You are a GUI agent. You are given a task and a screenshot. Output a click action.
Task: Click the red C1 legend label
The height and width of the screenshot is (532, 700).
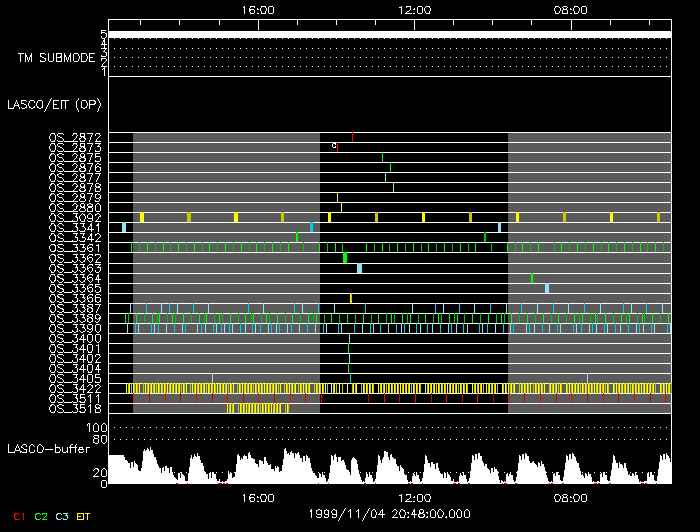coord(18,517)
